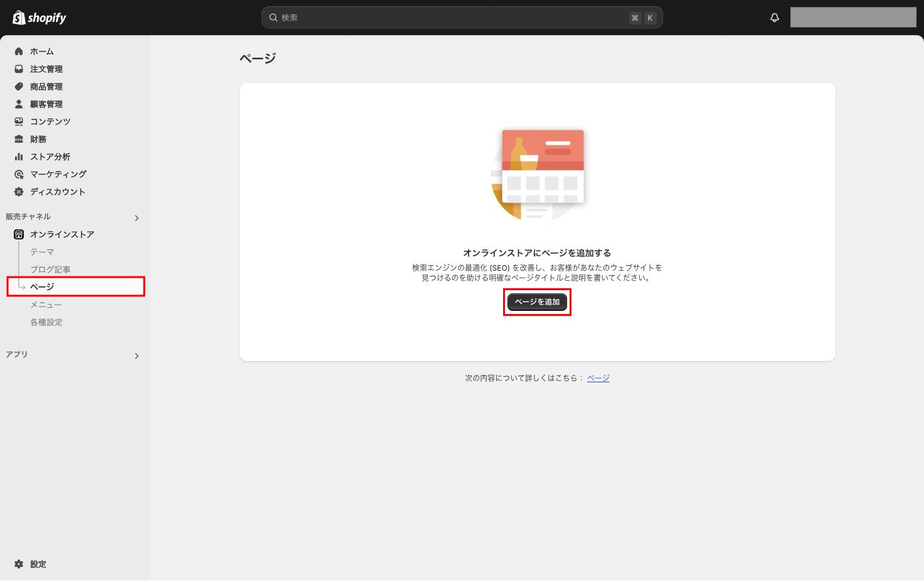The height and width of the screenshot is (581, 924).
Task: Open the ホーム (Home) section icon
Action: (19, 51)
